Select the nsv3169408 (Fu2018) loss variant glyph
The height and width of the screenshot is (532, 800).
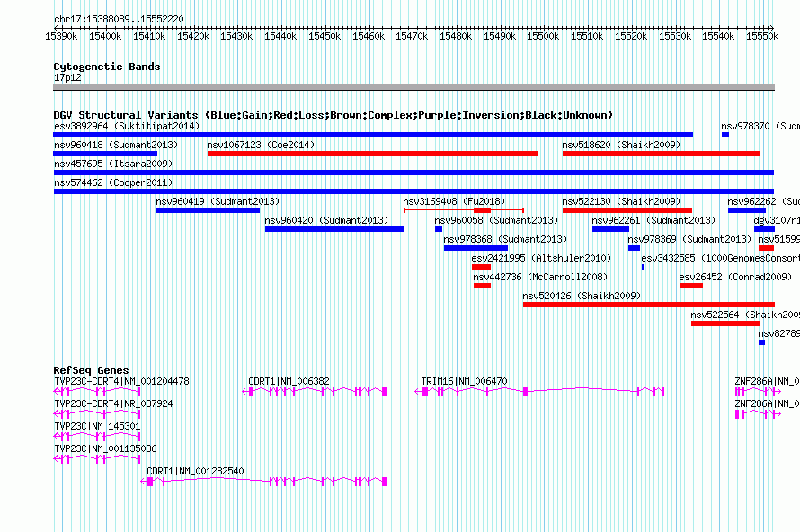[x=464, y=210]
